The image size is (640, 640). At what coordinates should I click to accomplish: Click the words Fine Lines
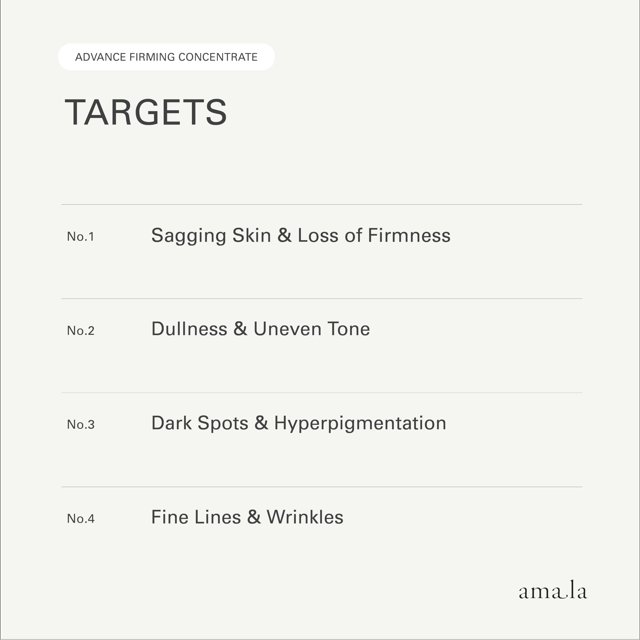coord(196,517)
